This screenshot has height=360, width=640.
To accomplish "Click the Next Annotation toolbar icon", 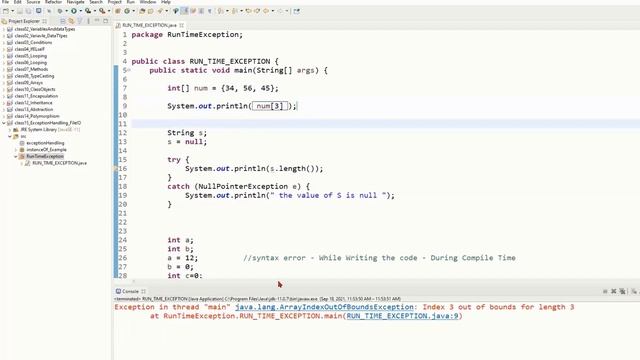I will (x=220, y=11).
